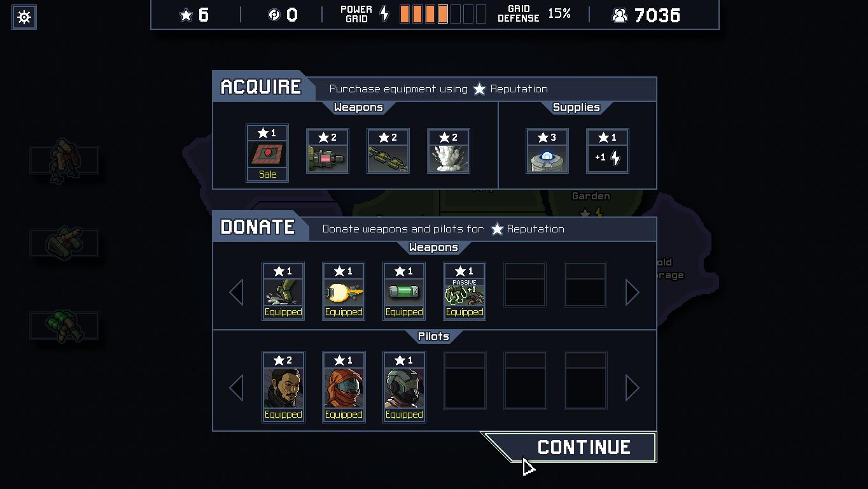The width and height of the screenshot is (868, 489).
Task: Donate the glowing projectile equipped weapon
Action: [x=344, y=291]
